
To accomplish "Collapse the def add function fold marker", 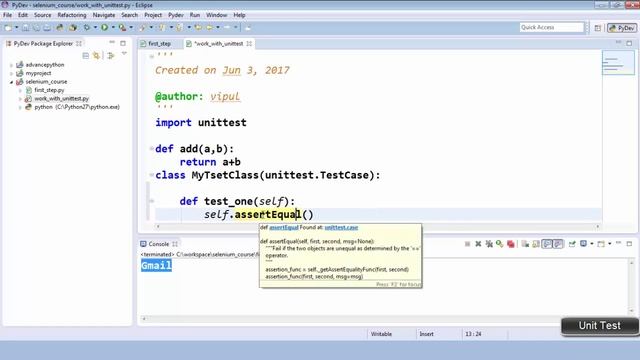I will click(x=151, y=149).
